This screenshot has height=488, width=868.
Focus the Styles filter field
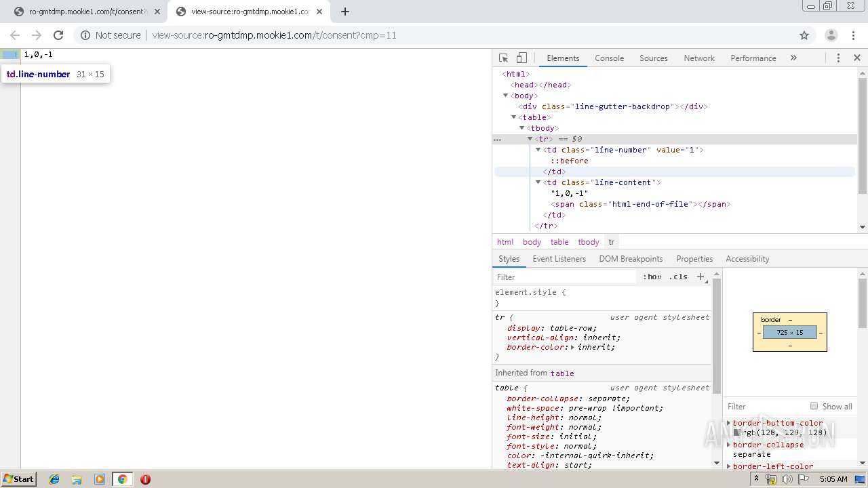566,277
